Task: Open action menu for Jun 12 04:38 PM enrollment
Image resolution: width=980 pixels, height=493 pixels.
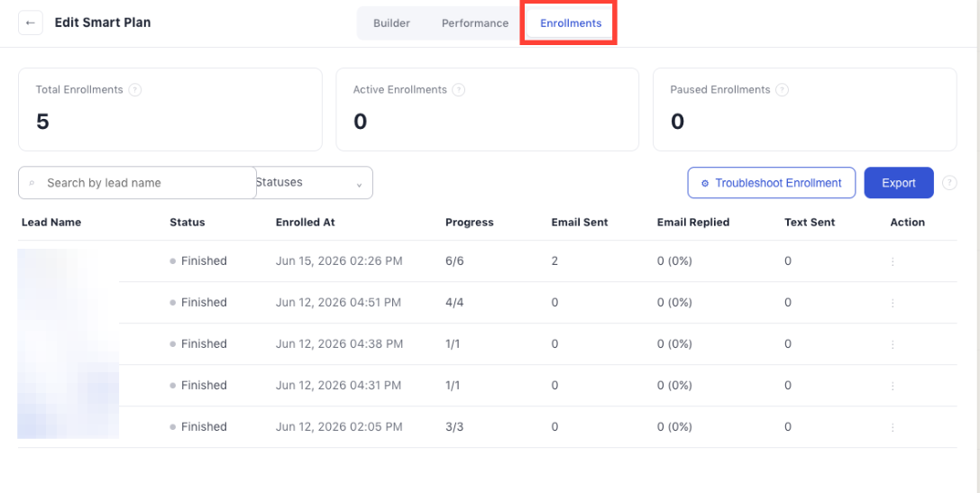Action: 893,344
